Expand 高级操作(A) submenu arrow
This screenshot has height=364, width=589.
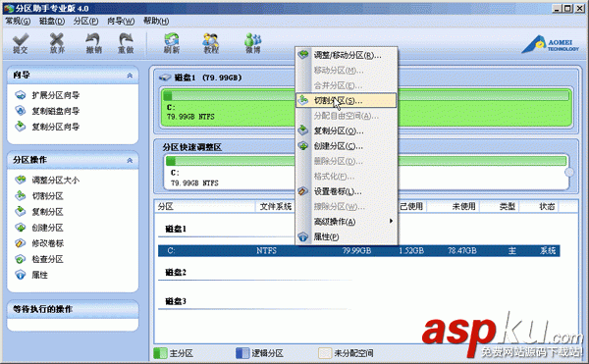[x=391, y=222]
